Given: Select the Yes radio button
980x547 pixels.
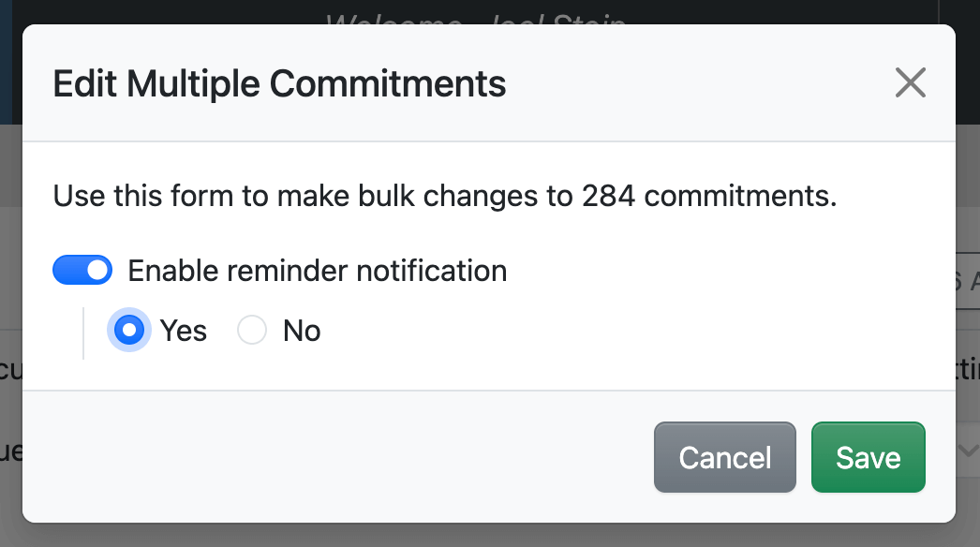Looking at the screenshot, I should (129, 331).
